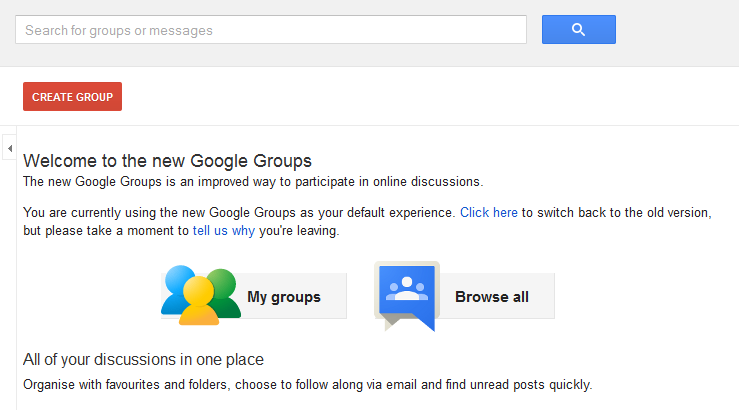Click the 'improved way to participate' description line

tap(253, 182)
